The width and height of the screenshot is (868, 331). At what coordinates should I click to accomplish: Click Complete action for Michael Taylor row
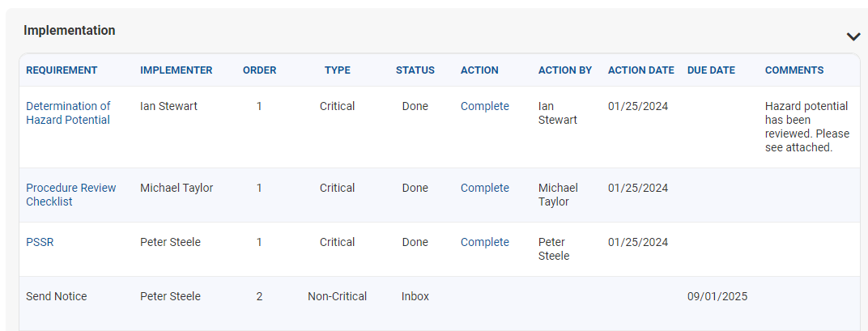pos(484,188)
